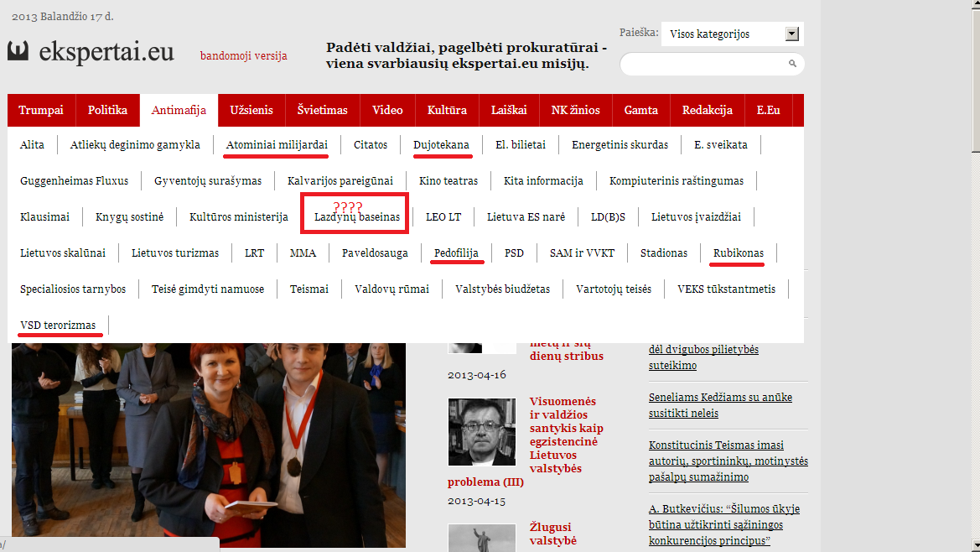
Task: Open Guggenheimas Fluxus subcategory
Action: tap(75, 181)
